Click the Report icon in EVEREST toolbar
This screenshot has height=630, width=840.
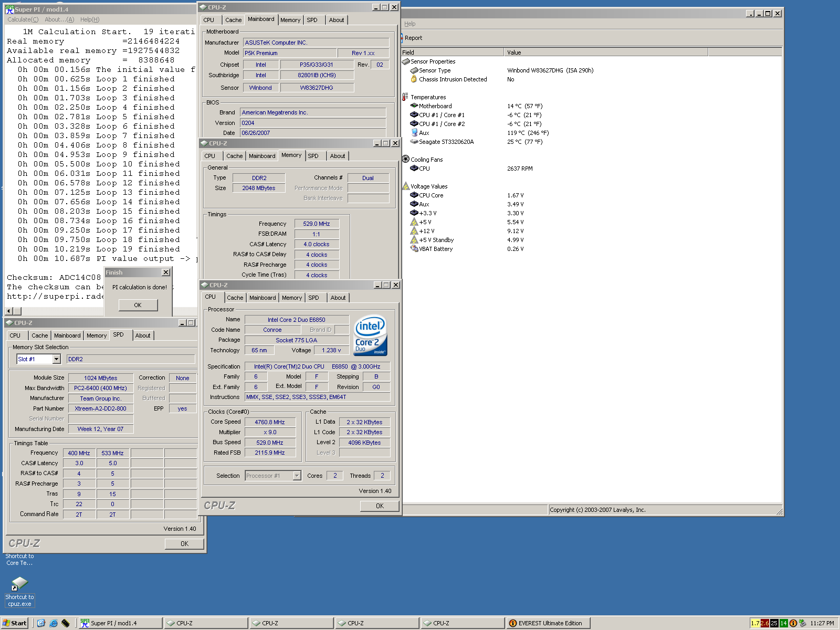tap(402, 38)
